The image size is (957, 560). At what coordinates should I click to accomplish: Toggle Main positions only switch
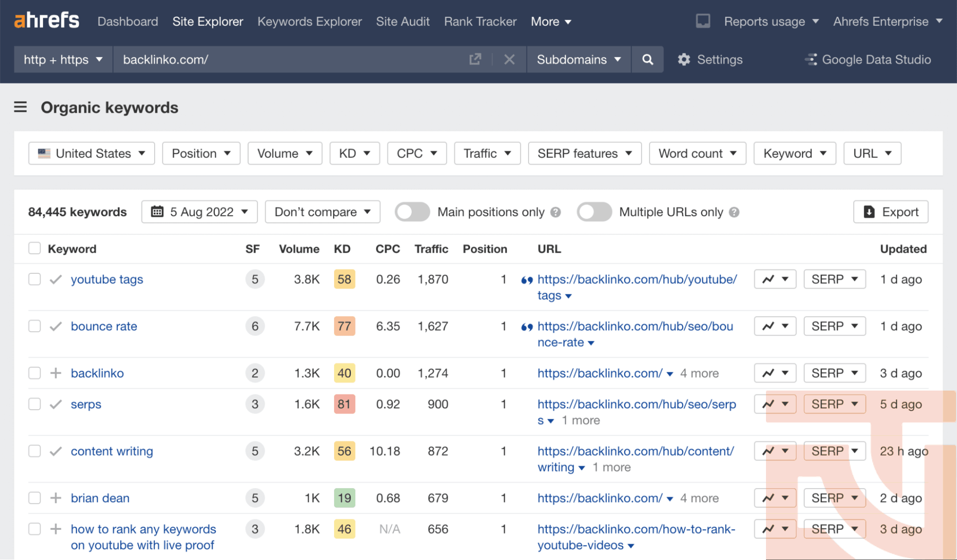[412, 212]
